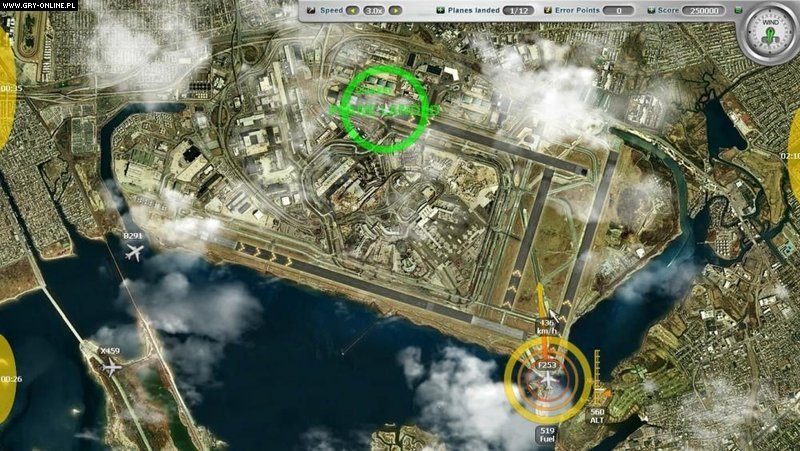
Task: Click the Planes landed 1/12 counter
Action: 518,10
